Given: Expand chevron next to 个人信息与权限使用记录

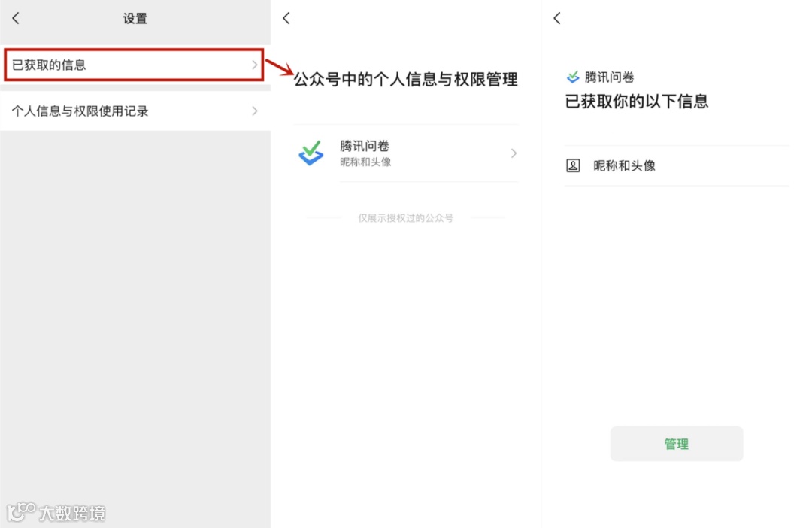Looking at the screenshot, I should coord(255,111).
